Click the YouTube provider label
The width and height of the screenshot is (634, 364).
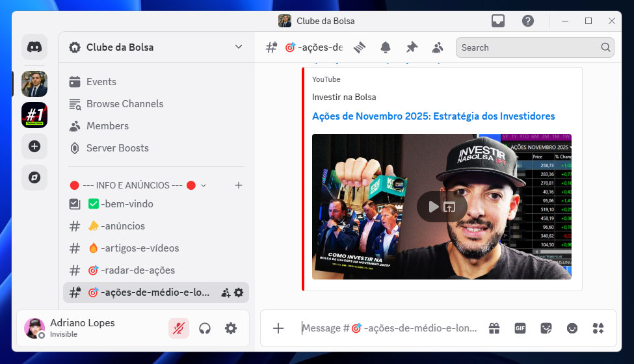pyautogui.click(x=326, y=79)
